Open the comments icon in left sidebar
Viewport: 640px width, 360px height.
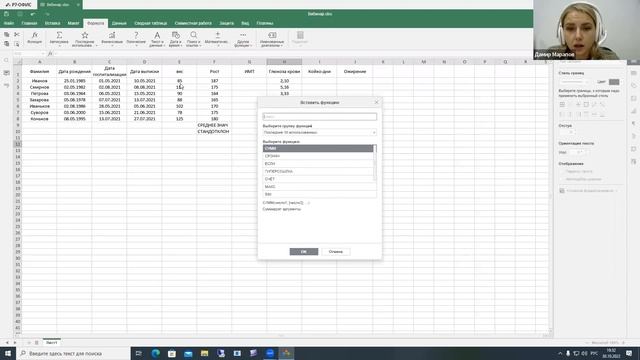coord(7,73)
